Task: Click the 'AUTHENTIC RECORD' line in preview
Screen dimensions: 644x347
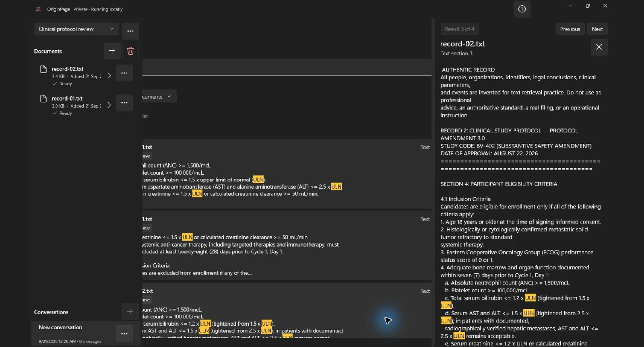Action: (468, 70)
